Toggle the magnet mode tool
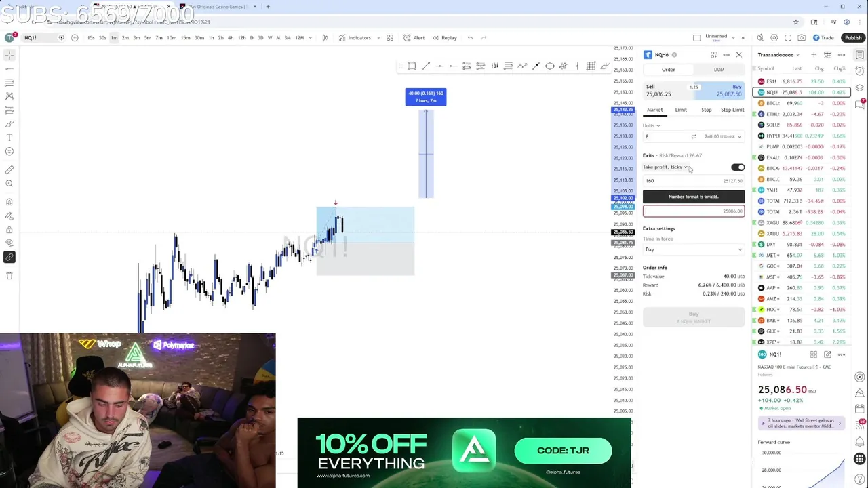The width and height of the screenshot is (868, 488). 9,202
